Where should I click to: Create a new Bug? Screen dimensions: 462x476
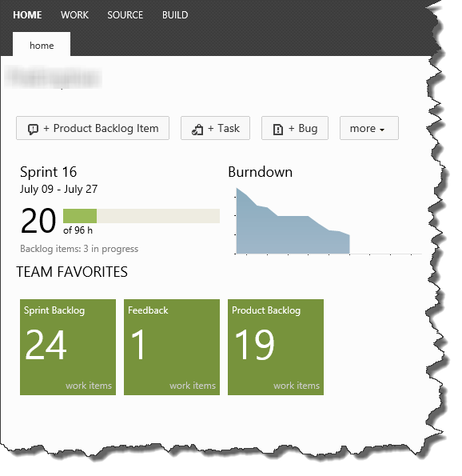295,128
